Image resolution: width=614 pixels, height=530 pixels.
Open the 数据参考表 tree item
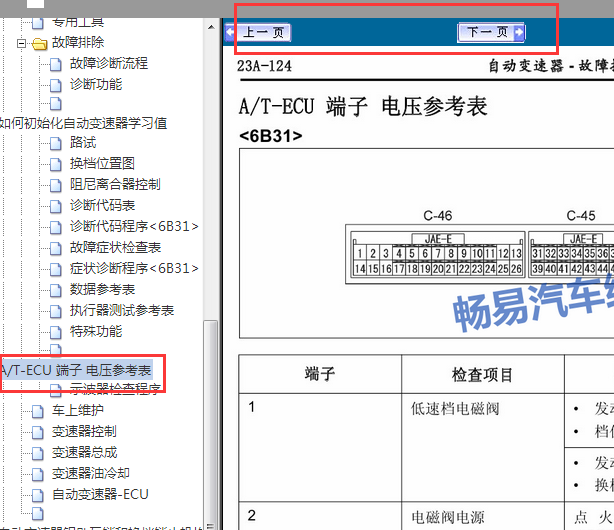102,289
